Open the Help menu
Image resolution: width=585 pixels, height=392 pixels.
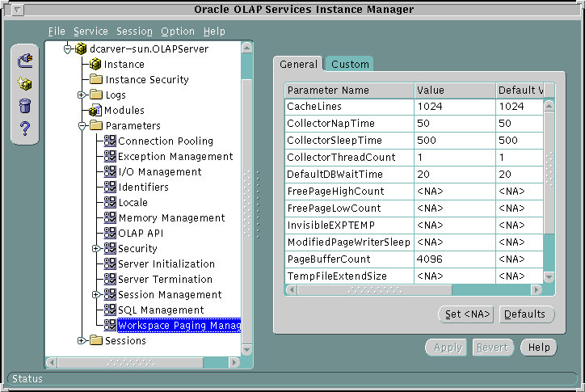click(214, 32)
